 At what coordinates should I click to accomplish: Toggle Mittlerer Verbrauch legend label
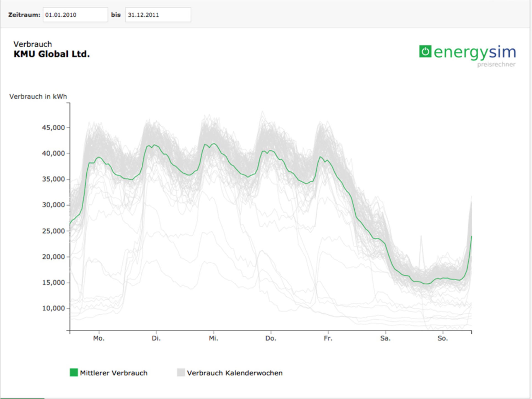point(113,373)
